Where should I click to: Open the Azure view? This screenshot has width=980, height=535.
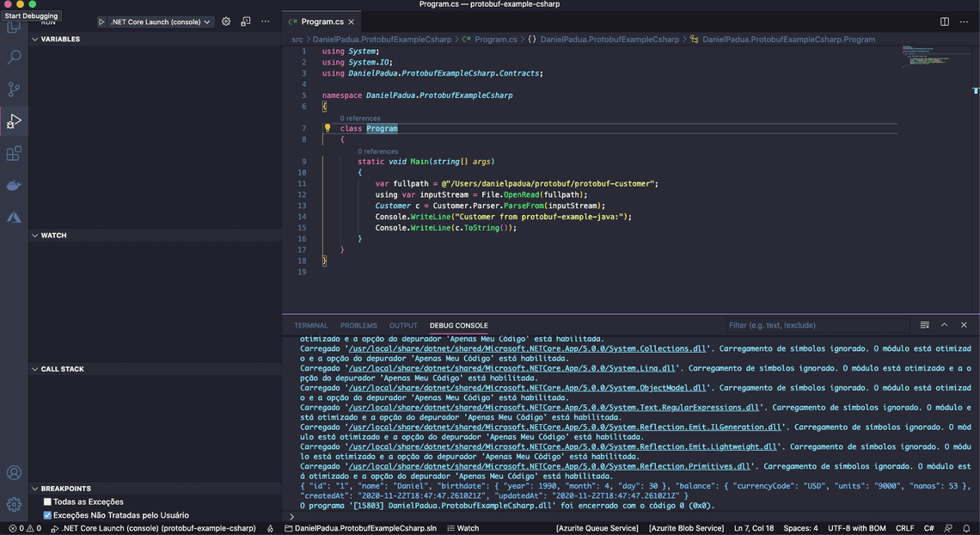coord(13,218)
